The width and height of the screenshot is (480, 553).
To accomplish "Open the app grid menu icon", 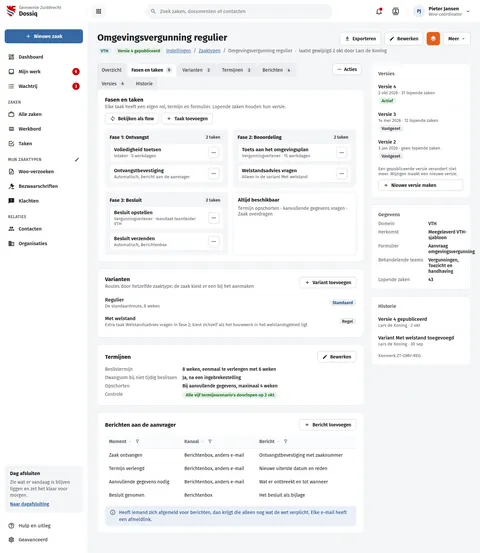I will [x=99, y=12].
